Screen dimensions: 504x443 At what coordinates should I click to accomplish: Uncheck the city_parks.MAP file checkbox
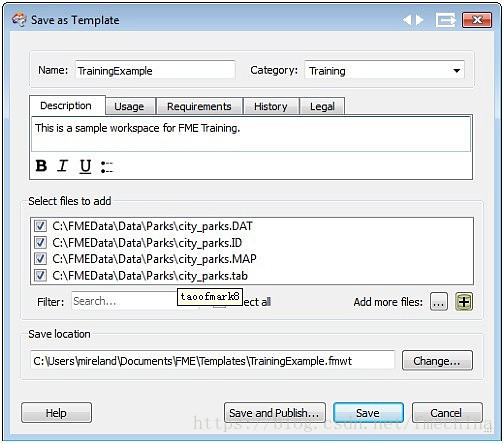point(40,259)
